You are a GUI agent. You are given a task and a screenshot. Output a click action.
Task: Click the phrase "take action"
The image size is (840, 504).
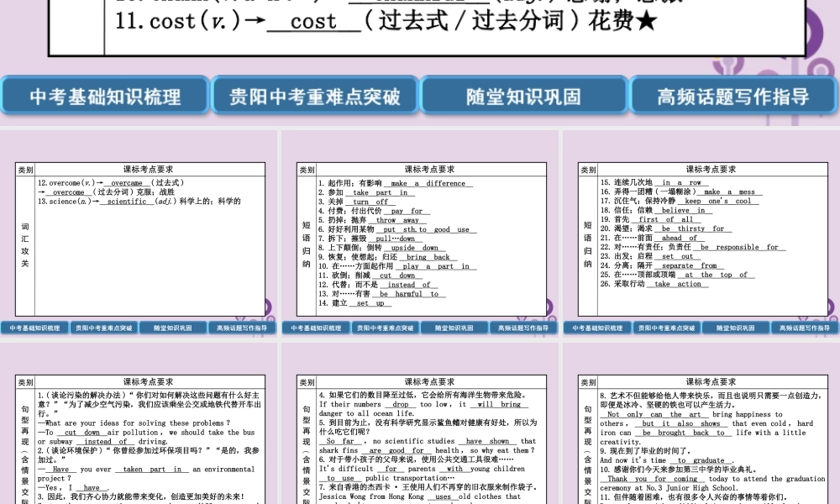click(x=677, y=283)
